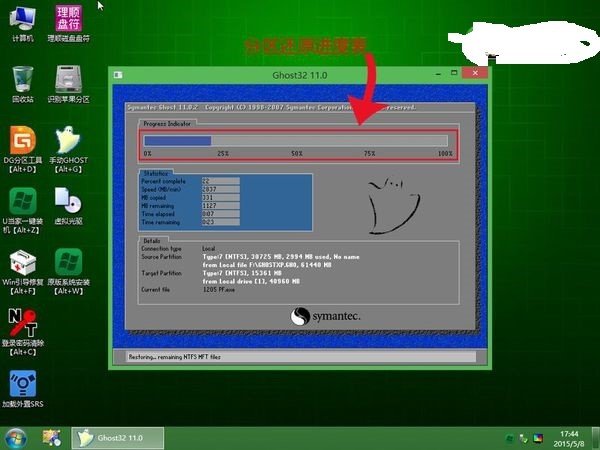The width and height of the screenshot is (600, 450).
Task: Click pinned tool icon beside Start button
Action: [50, 437]
